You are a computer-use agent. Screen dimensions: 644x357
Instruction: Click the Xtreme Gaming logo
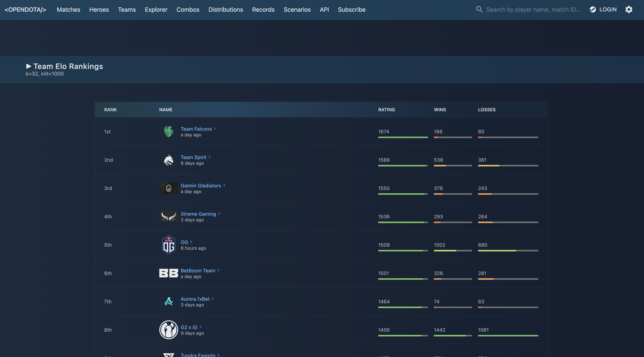coord(169,217)
